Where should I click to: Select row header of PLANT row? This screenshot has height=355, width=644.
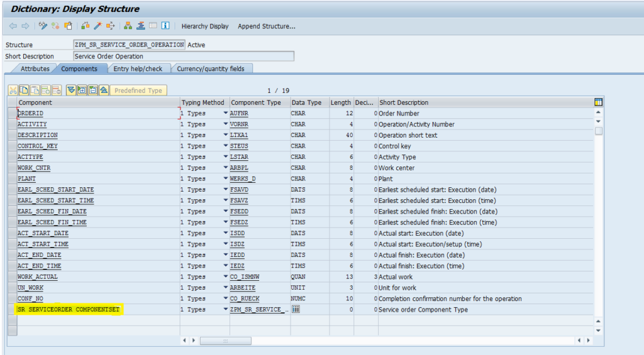pos(13,178)
